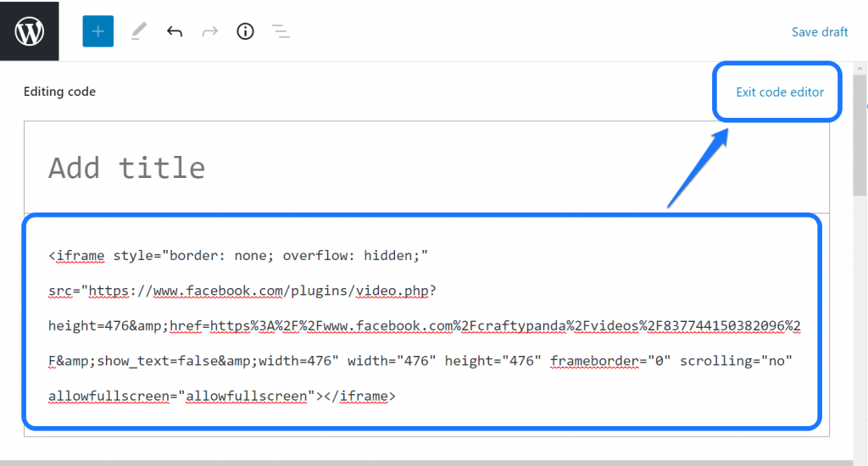Open the list view outline icon
Image resolution: width=868 pixels, height=466 pixels.
point(281,31)
